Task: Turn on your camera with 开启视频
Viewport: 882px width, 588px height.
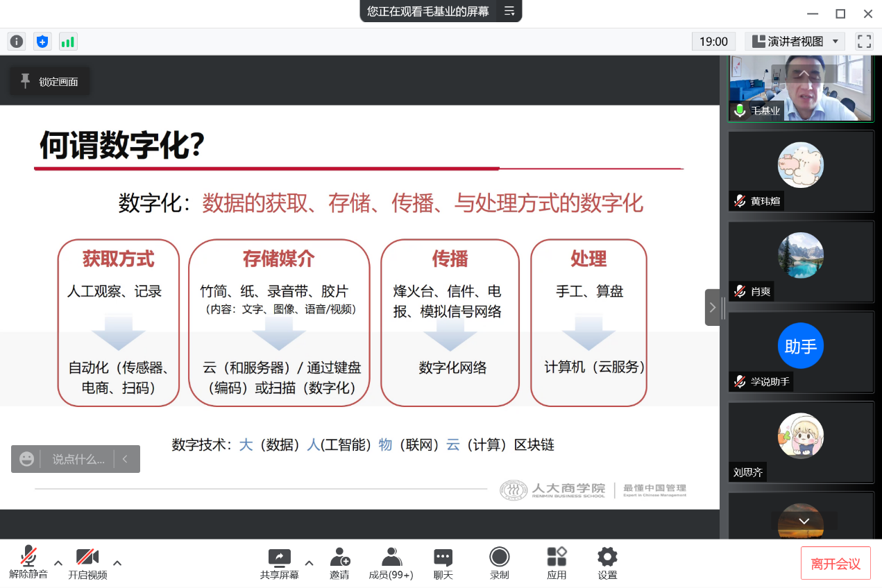Action: pyautogui.click(x=87, y=562)
